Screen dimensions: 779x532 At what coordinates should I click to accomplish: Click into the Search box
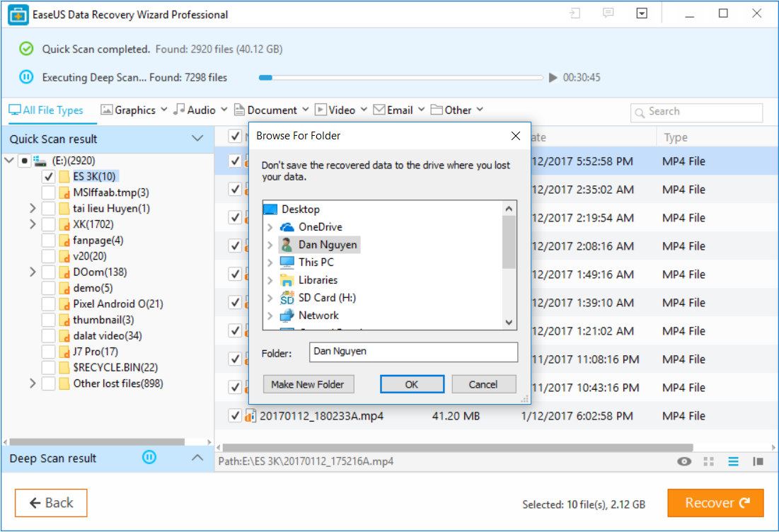pyautogui.click(x=696, y=112)
